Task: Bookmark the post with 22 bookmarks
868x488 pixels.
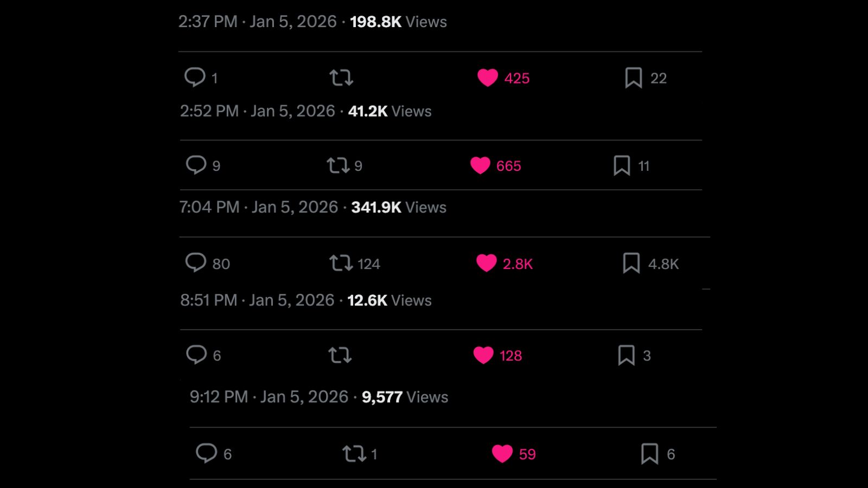Action: (x=633, y=78)
